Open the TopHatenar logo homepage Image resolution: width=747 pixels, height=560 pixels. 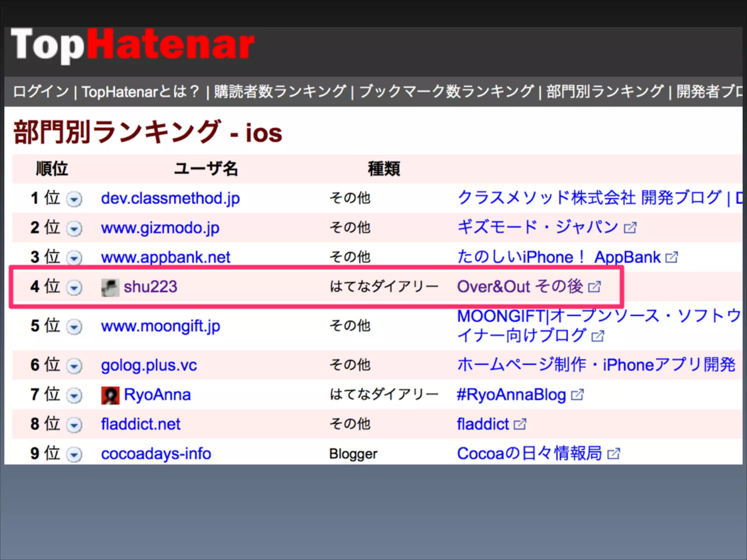133,46
